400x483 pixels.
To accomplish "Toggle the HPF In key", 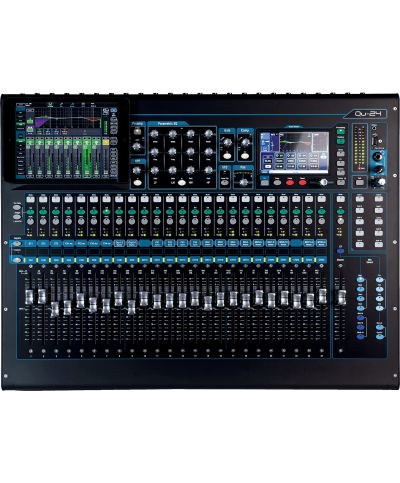I will 137,182.
